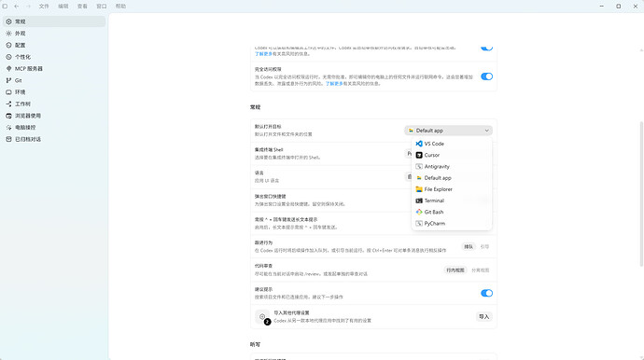
Task: Toggle the 建议提示 suggestions switch
Action: 486,293
